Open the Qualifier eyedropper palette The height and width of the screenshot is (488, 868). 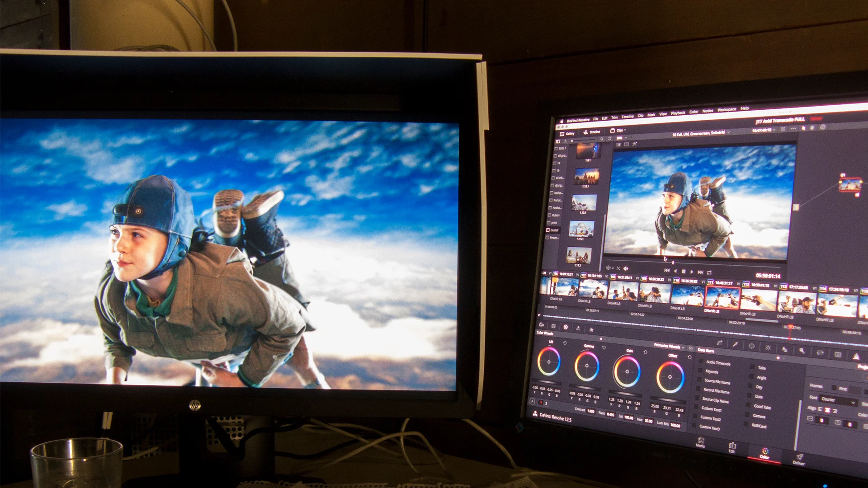click(x=736, y=344)
